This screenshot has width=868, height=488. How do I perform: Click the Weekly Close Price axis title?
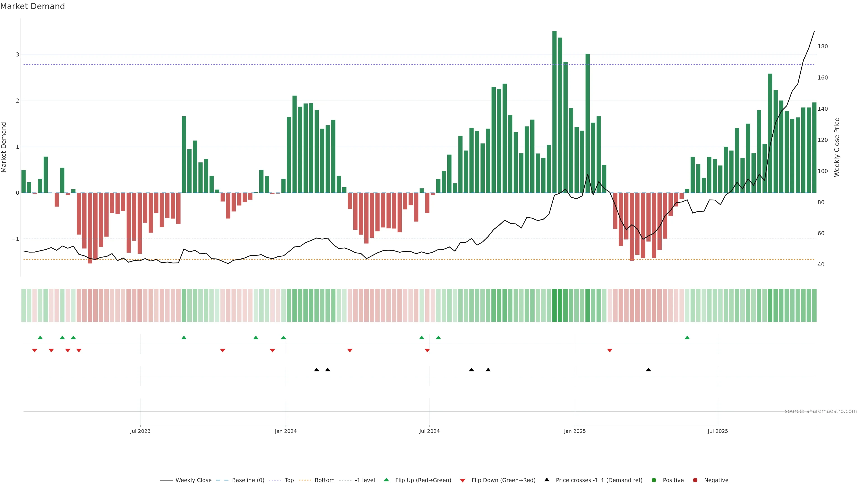[837, 147]
